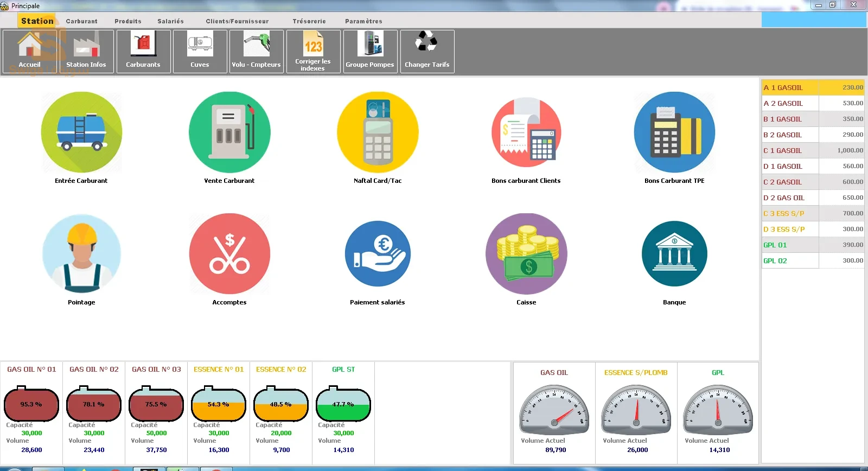Image resolution: width=868 pixels, height=471 pixels.
Task: Click the GAS OIL N° 01 tank gauge
Action: coord(31,405)
